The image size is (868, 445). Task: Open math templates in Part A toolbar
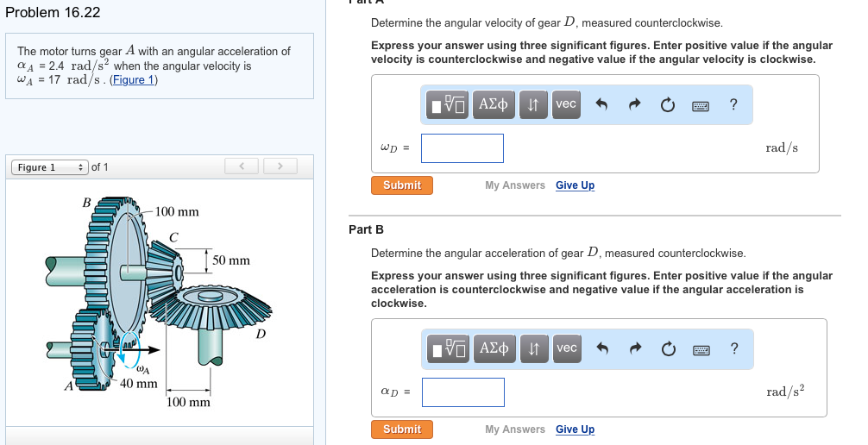point(449,104)
